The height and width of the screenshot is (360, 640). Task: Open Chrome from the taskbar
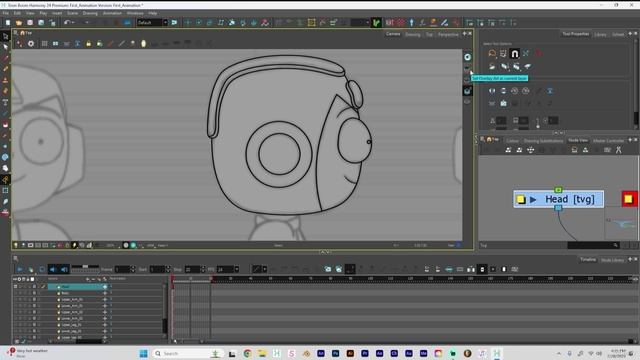click(247, 353)
